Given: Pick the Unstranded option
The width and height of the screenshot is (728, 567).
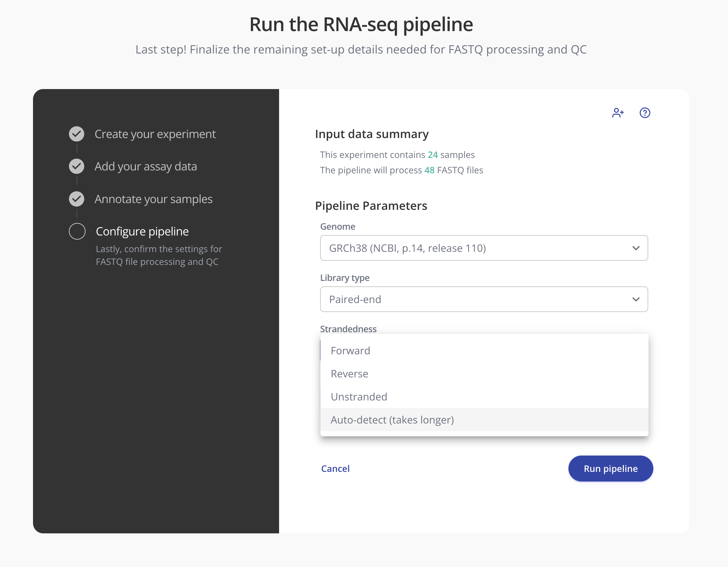Looking at the screenshot, I should click(359, 397).
